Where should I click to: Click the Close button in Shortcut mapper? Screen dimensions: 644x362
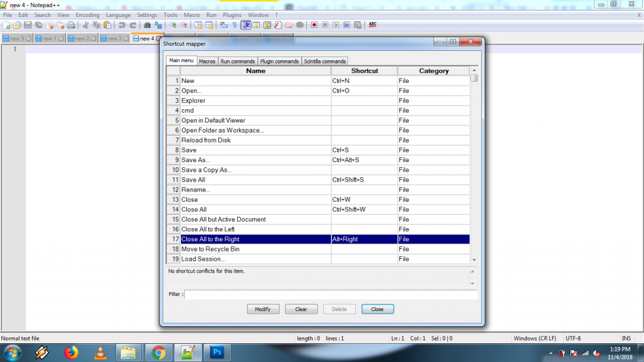(377, 309)
